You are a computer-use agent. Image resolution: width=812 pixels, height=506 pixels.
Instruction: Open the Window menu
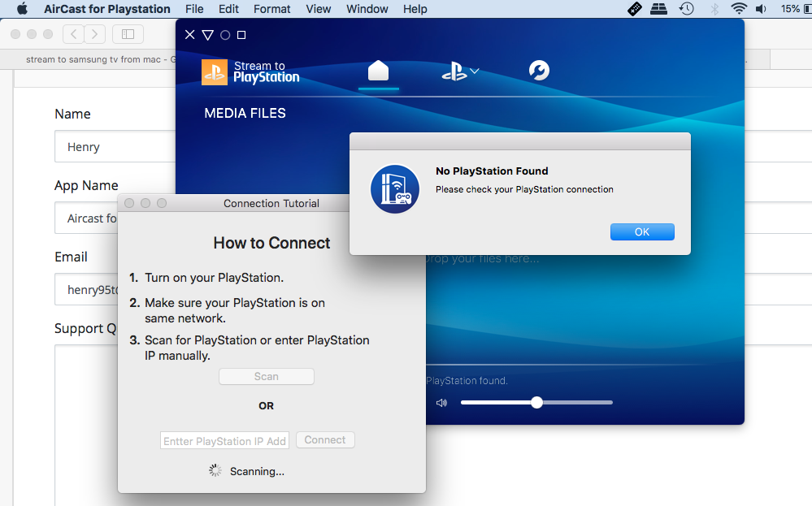click(367, 9)
